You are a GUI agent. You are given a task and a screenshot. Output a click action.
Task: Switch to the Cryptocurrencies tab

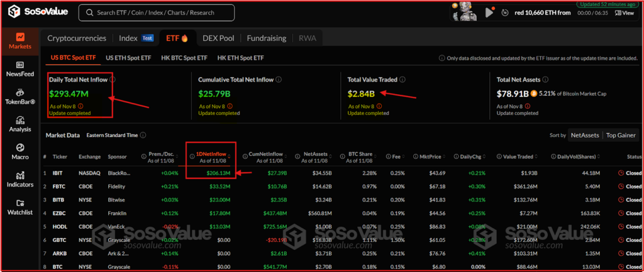click(77, 38)
